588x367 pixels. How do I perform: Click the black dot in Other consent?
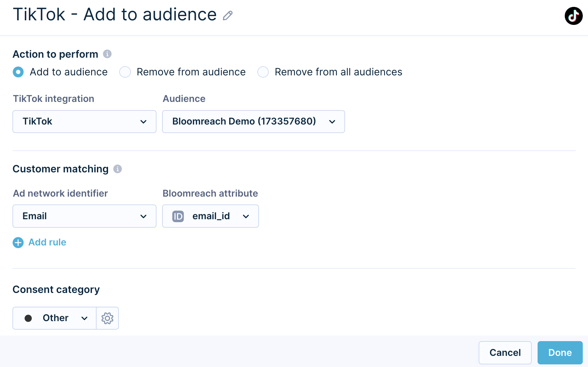pos(28,318)
